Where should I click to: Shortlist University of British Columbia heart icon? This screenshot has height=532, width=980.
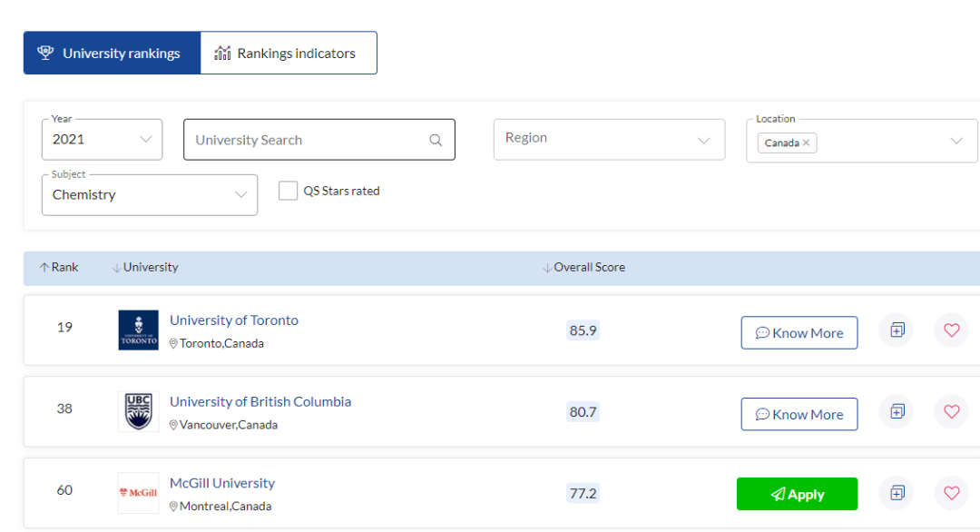(x=951, y=412)
